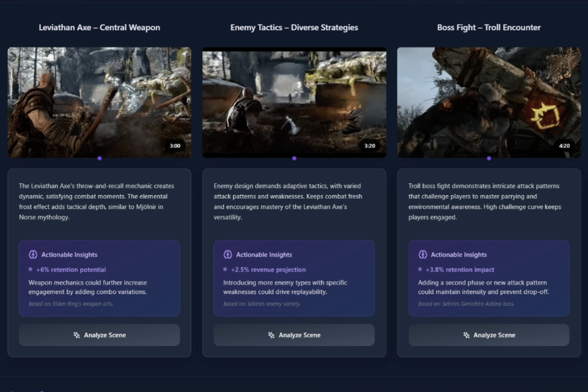Open the Enemy Tactics video thumbnail
588x392 pixels.
point(294,102)
